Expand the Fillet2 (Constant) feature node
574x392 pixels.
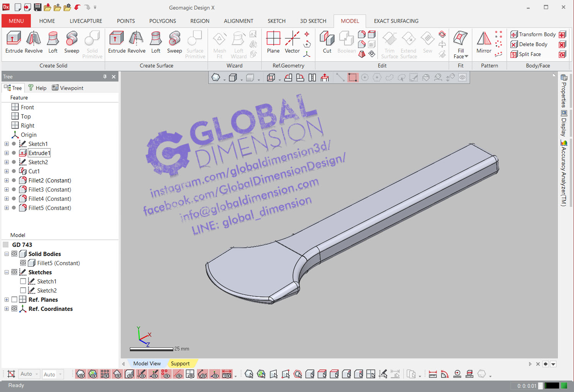click(6, 180)
